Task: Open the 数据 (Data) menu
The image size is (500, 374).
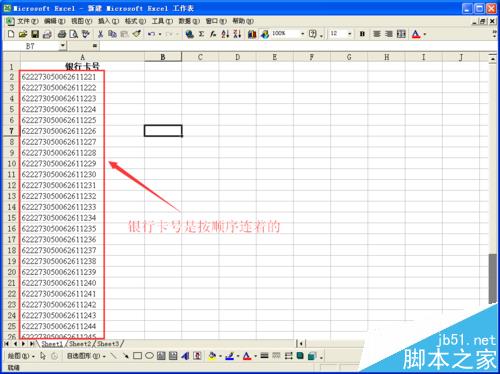Action: click(189, 21)
